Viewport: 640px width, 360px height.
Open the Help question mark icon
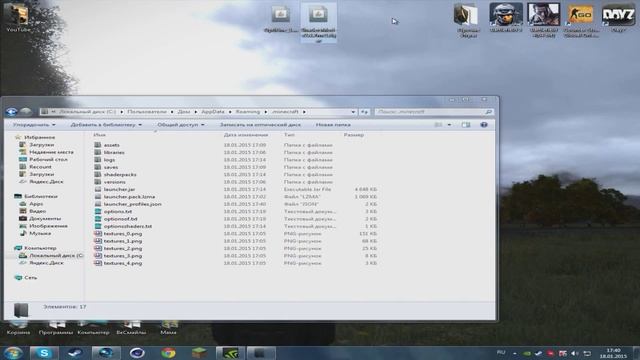484,125
